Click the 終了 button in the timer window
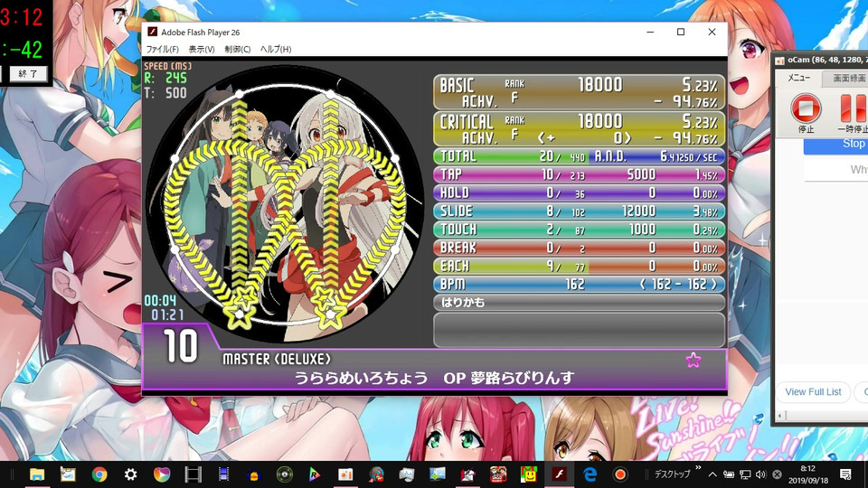This screenshot has width=868, height=488. (x=28, y=73)
